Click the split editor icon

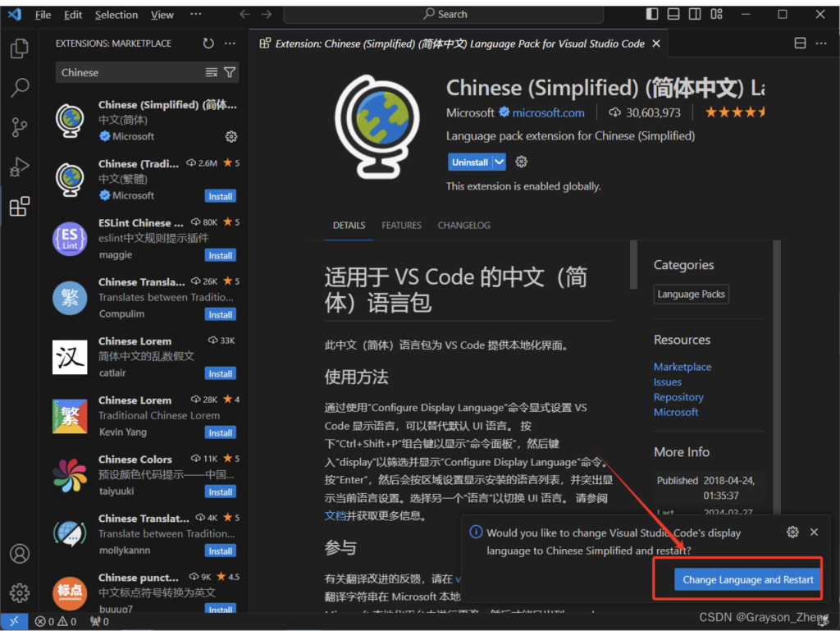[x=800, y=43]
